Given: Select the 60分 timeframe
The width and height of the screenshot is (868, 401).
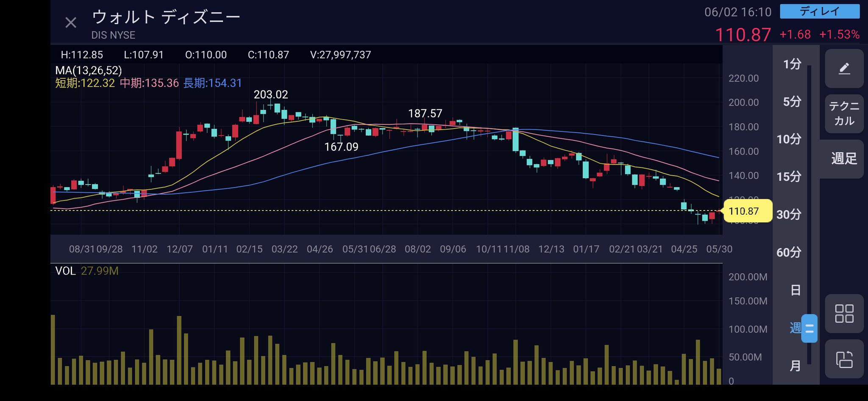Looking at the screenshot, I should coord(789,252).
